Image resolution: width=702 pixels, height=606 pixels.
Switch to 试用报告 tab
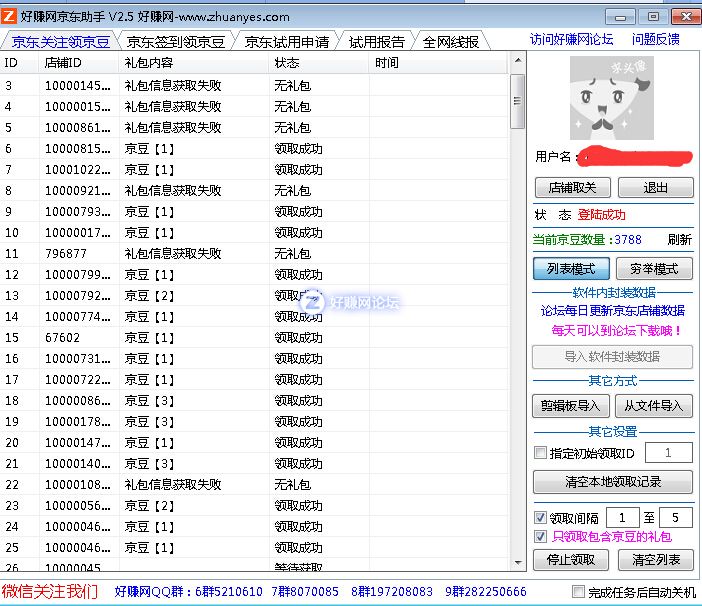pos(377,42)
